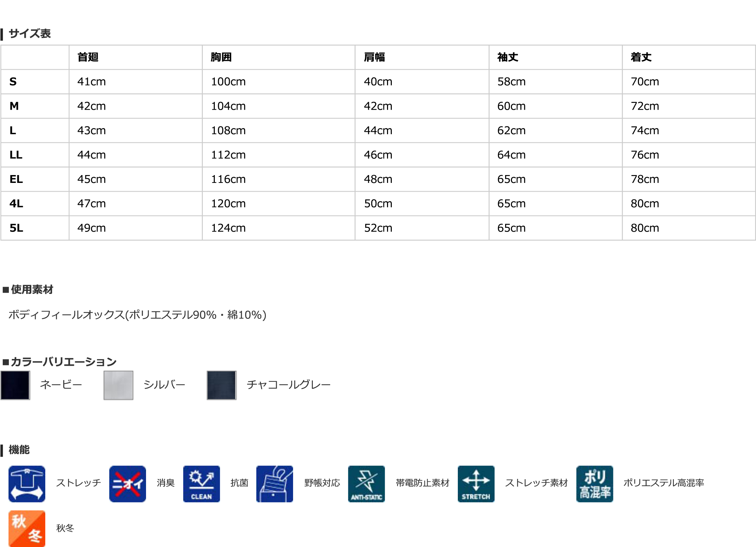Click the 5L size row label
The height and width of the screenshot is (547, 756).
[x=16, y=228]
